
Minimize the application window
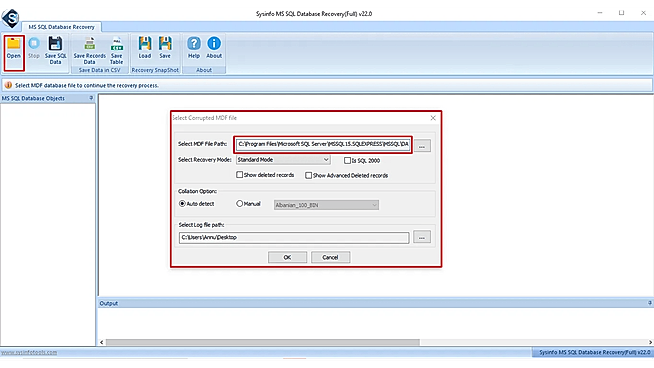click(x=600, y=13)
